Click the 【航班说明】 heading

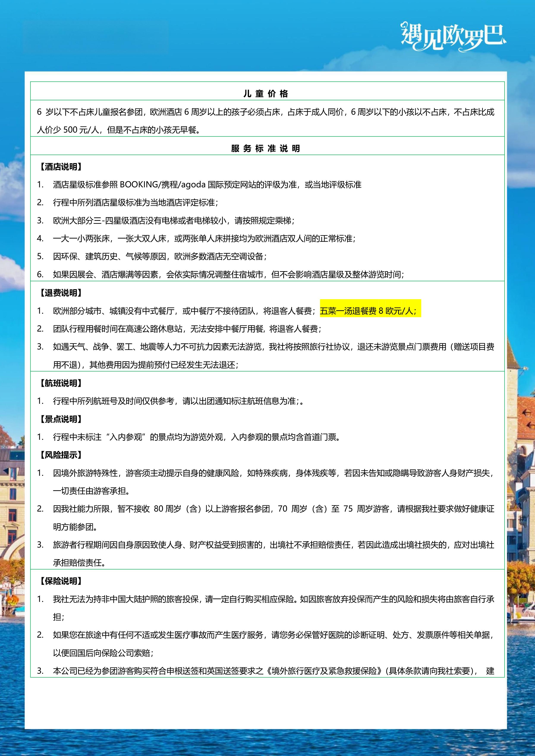[61, 383]
